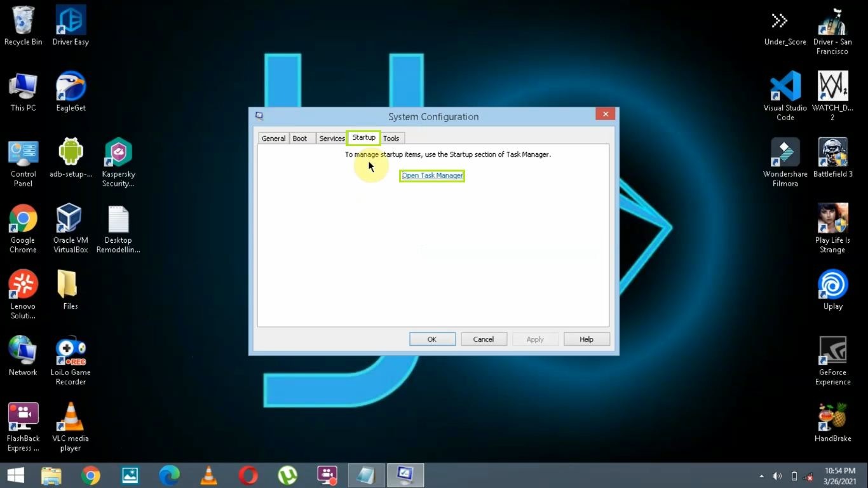Adjust the speaker volume in the system tray

776,476
